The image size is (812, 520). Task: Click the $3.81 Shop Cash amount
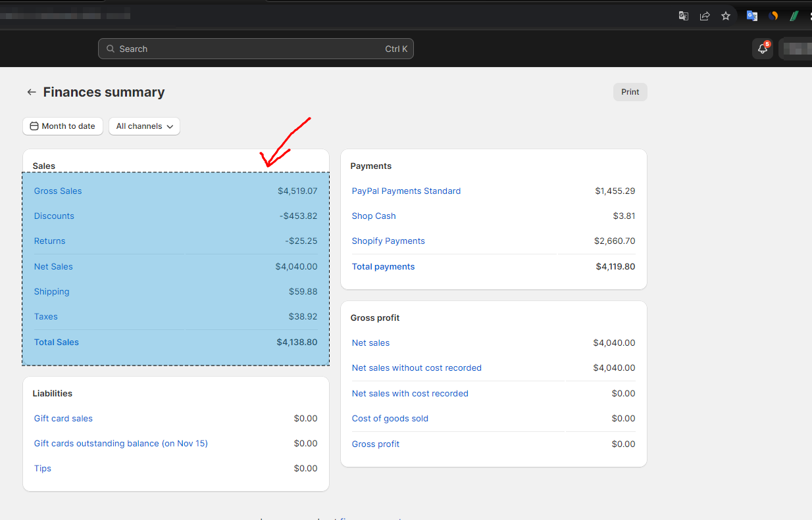pos(624,216)
